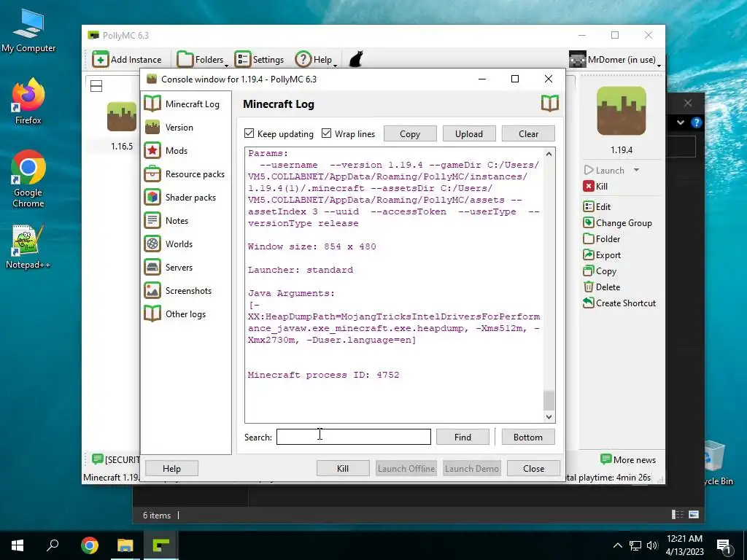This screenshot has width=747, height=560.
Task: Copy the log with the Copy button
Action: click(x=410, y=134)
